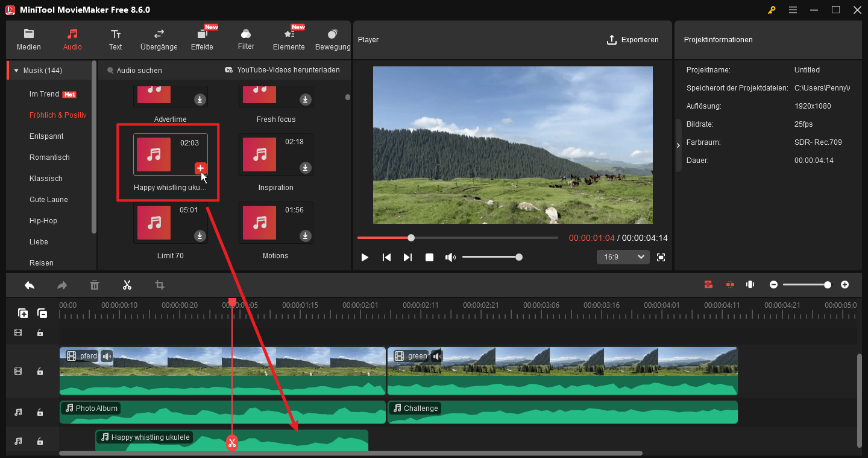Select the crop tool
Image resolution: width=868 pixels, height=458 pixels.
(x=159, y=284)
